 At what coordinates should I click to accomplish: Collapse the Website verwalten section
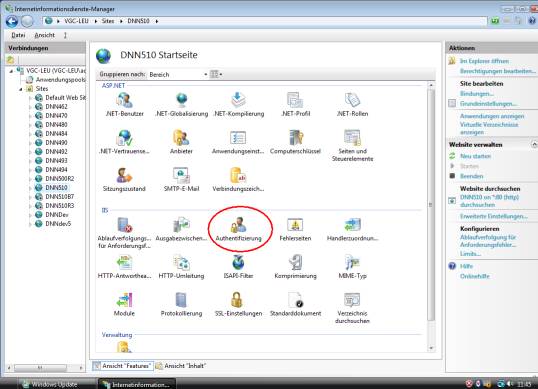[534, 144]
